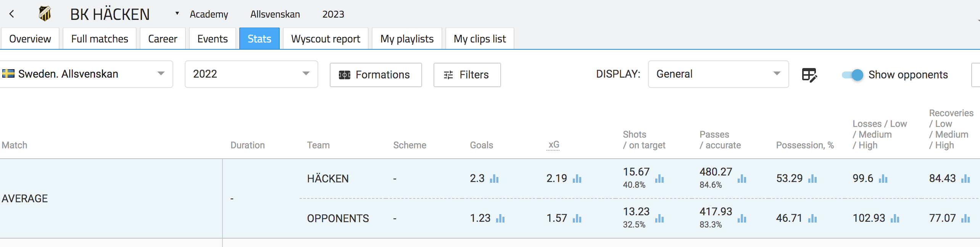Open the table column editor icon
The image size is (980, 247).
[809, 75]
